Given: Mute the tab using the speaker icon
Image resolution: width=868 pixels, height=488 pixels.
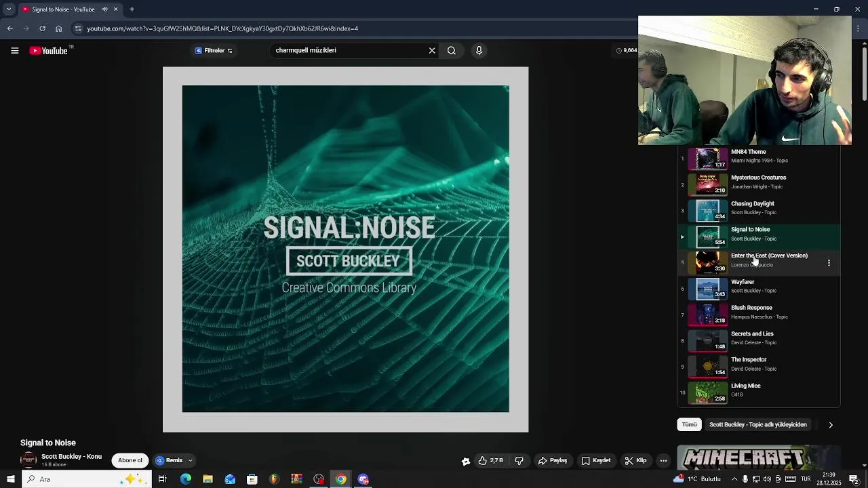Looking at the screenshot, I should tap(104, 9).
